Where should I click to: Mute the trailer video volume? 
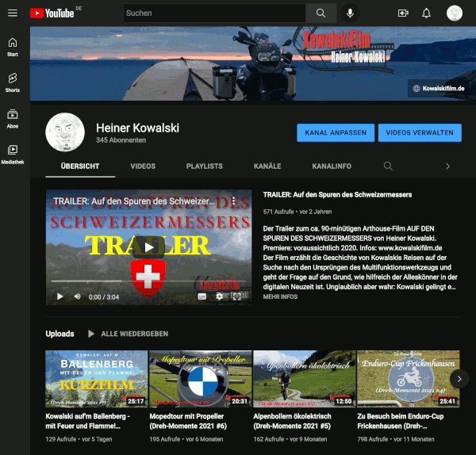(78, 296)
